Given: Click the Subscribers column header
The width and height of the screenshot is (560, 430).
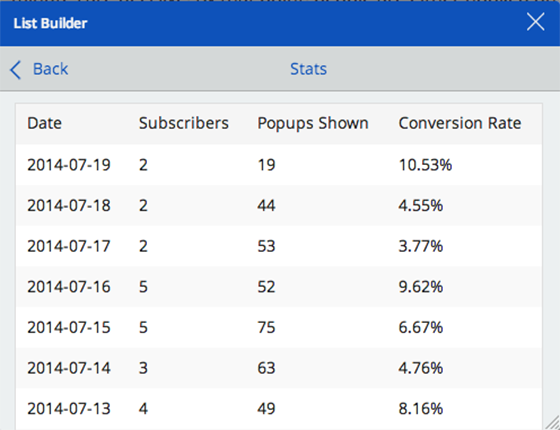Looking at the screenshot, I should (184, 123).
